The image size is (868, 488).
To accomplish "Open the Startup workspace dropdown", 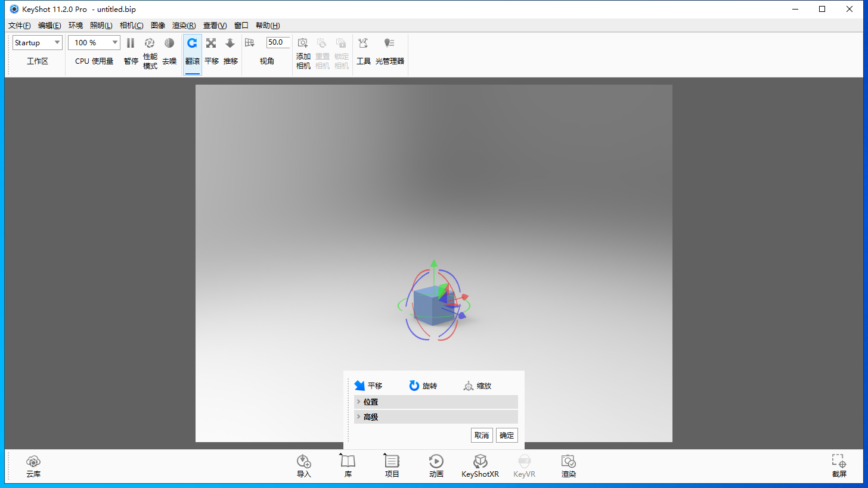I will pos(38,42).
